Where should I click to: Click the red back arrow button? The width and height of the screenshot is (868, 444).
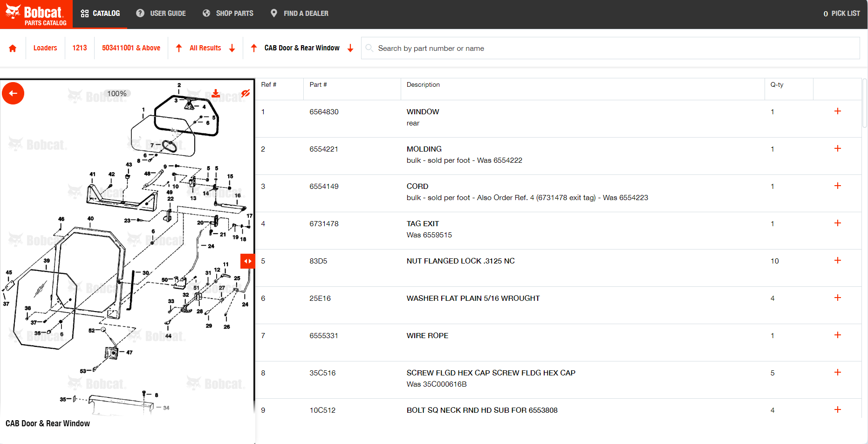point(13,93)
